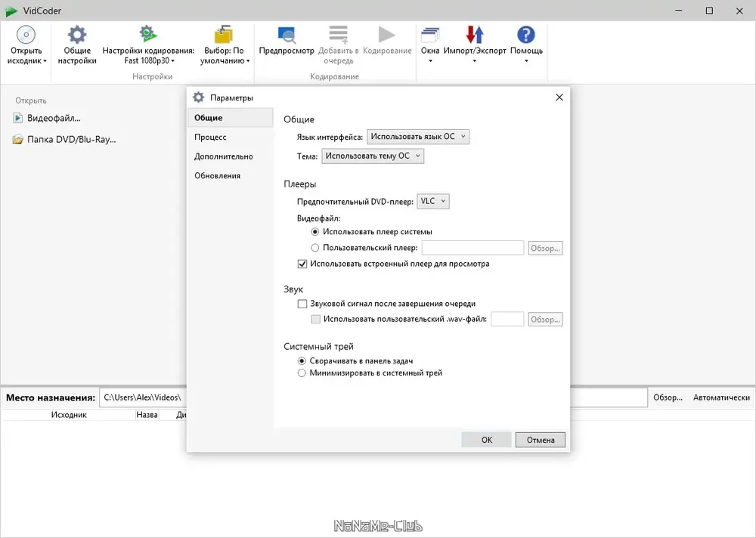Expand the VLC DVD player dropdown

click(x=433, y=202)
